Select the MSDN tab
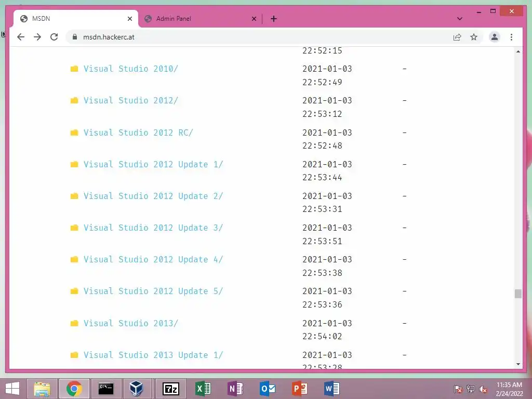Screen dimensions: 532x399 tap(76, 19)
